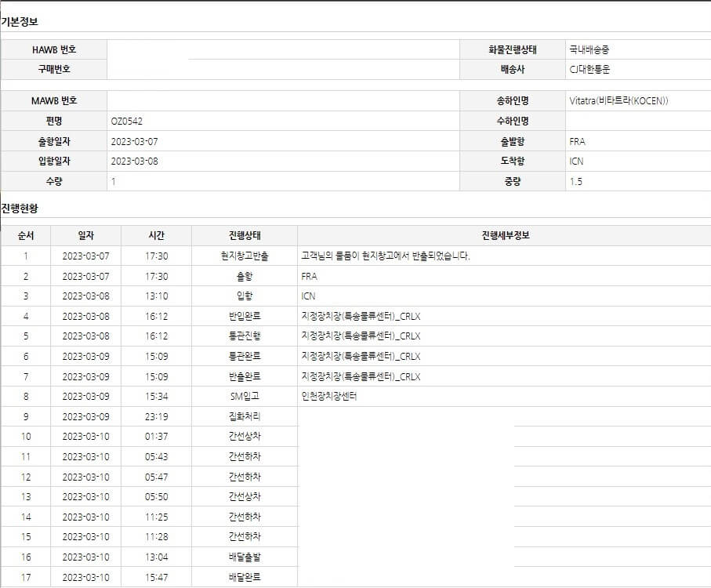
Task: Click the MAWB 번호 label
Action: pyautogui.click(x=54, y=100)
